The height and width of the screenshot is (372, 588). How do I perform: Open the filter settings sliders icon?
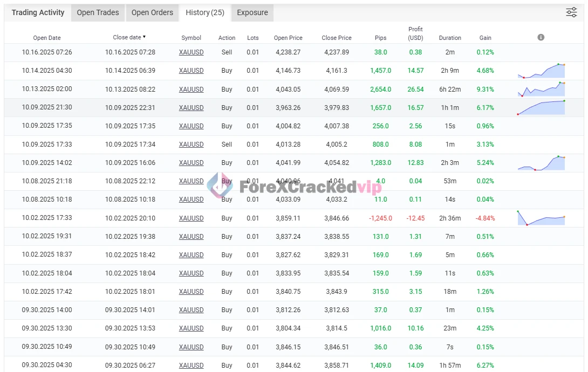[571, 12]
